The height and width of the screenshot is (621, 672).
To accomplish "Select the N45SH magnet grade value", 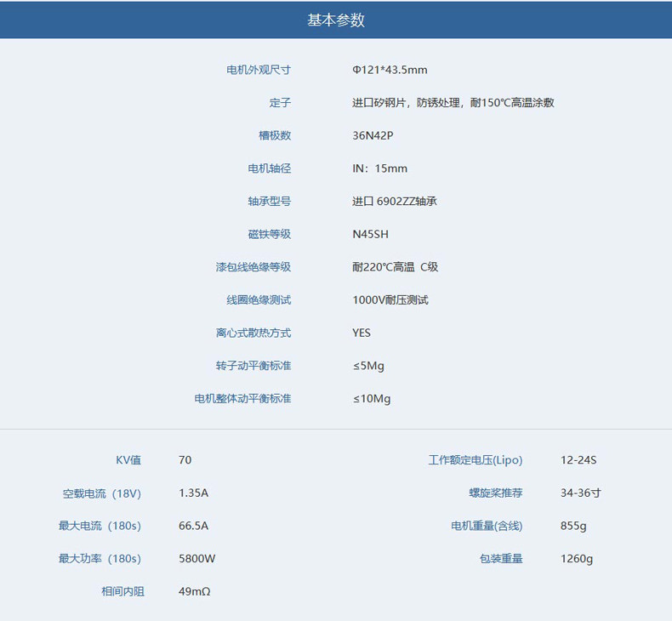I will click(370, 235).
